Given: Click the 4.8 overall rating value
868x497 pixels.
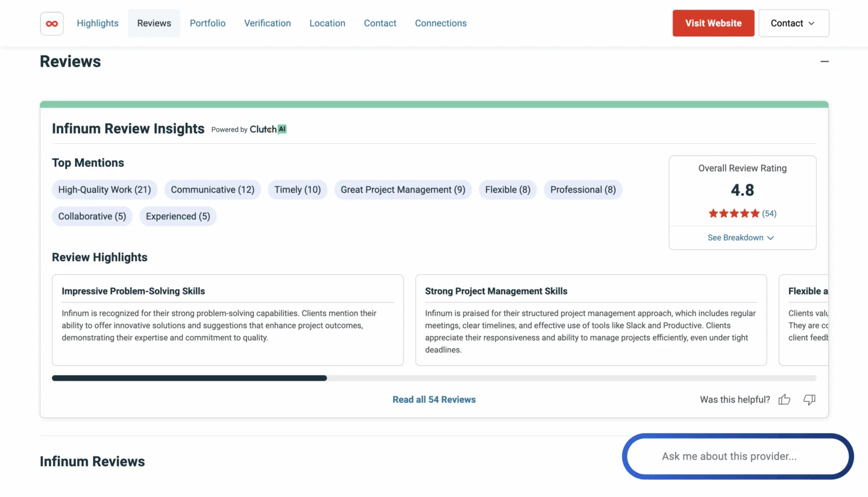Looking at the screenshot, I should [x=743, y=190].
